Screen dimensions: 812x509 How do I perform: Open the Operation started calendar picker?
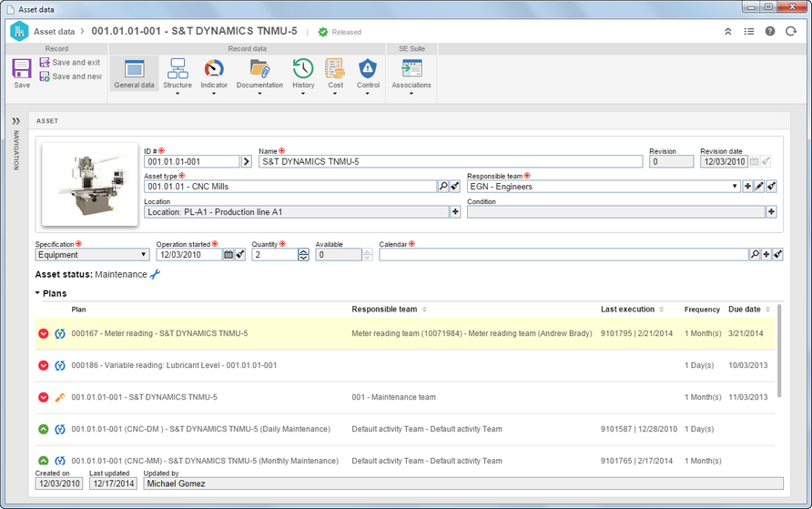click(228, 255)
